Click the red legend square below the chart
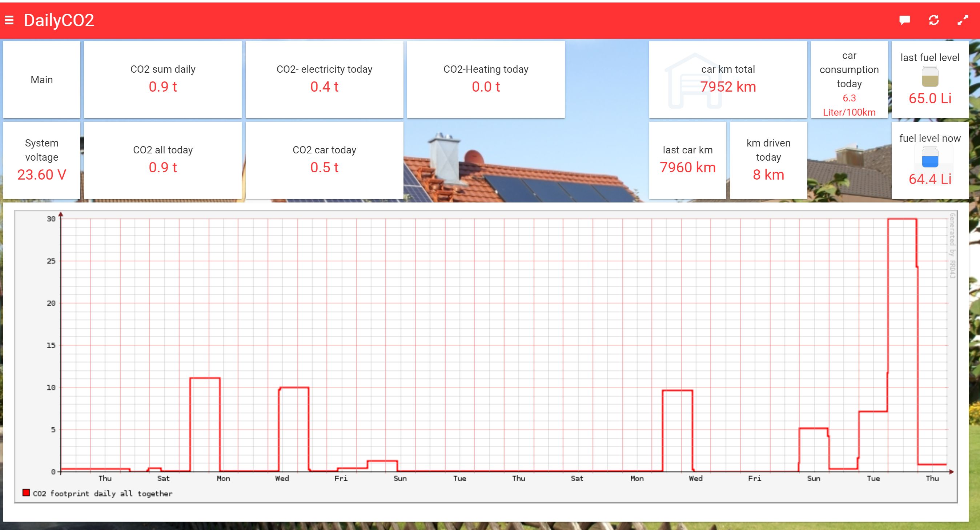980x530 pixels. (x=26, y=493)
